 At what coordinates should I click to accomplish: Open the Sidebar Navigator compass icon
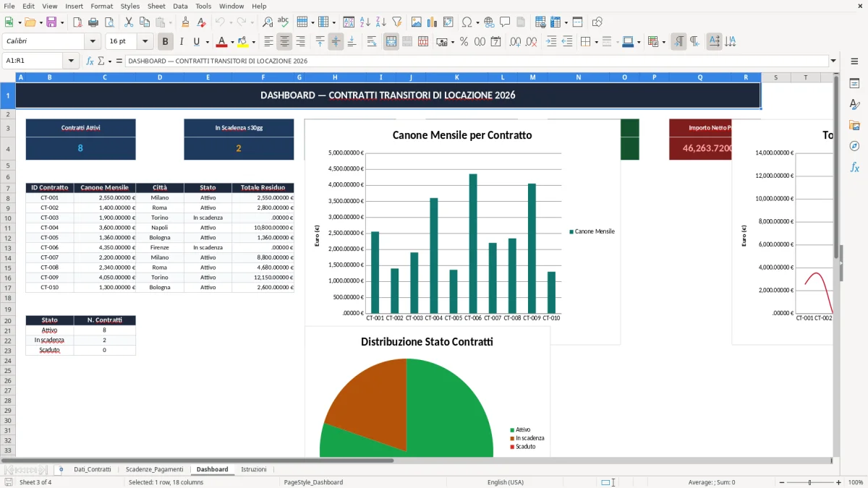[x=854, y=146]
